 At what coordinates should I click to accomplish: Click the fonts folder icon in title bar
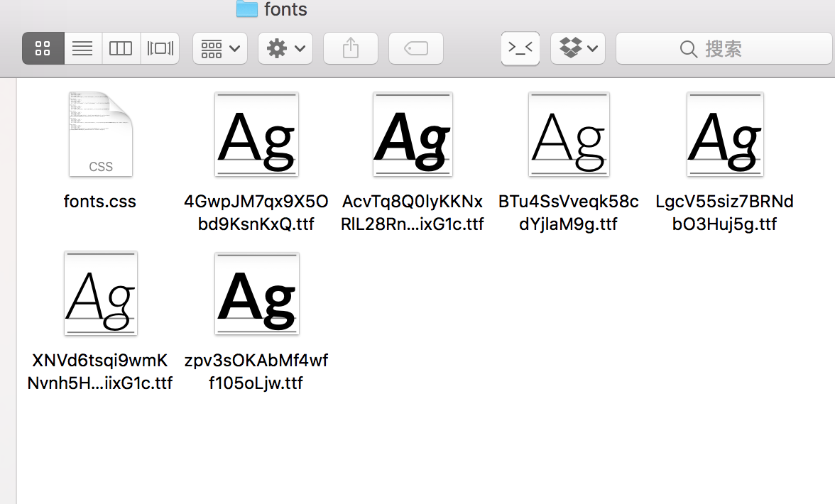[246, 9]
